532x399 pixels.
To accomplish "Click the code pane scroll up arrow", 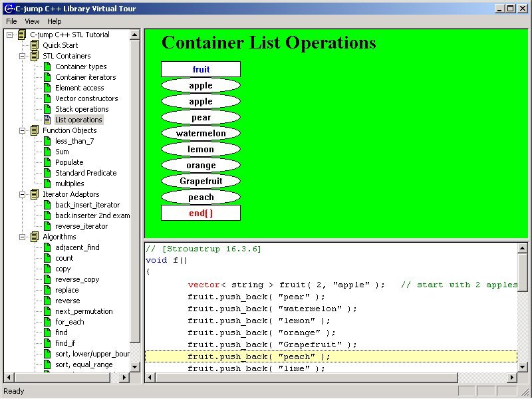I will click(x=523, y=249).
